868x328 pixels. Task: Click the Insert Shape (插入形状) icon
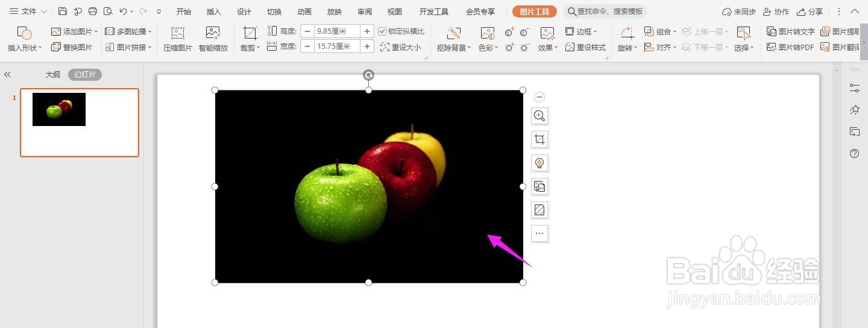coord(24,33)
